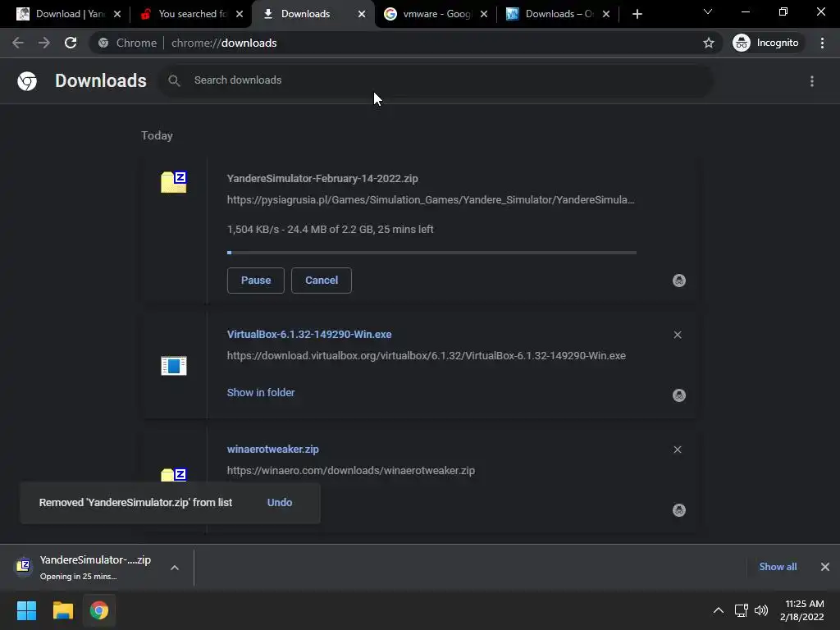The height and width of the screenshot is (630, 840).
Task: Close the download shelf bar
Action: (x=825, y=567)
